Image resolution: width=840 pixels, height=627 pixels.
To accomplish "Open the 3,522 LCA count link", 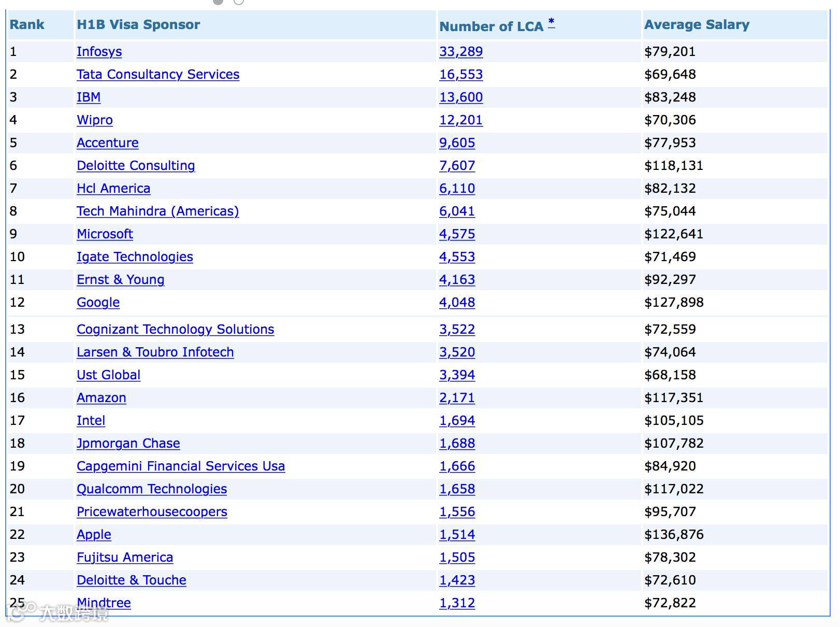I will [x=457, y=330].
